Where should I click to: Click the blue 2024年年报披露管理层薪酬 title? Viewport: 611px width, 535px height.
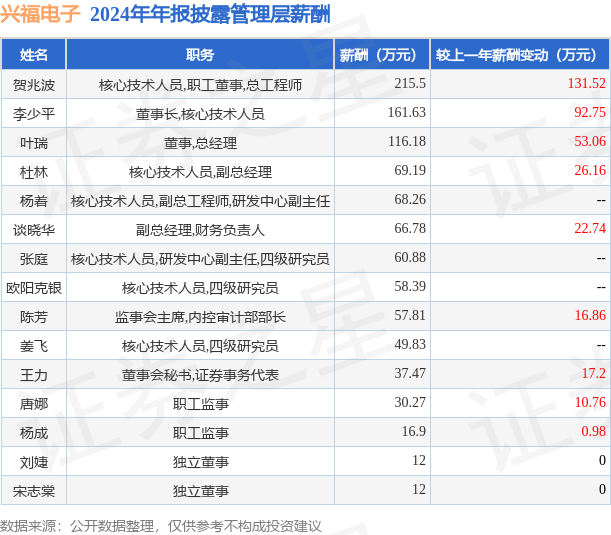click(x=210, y=14)
